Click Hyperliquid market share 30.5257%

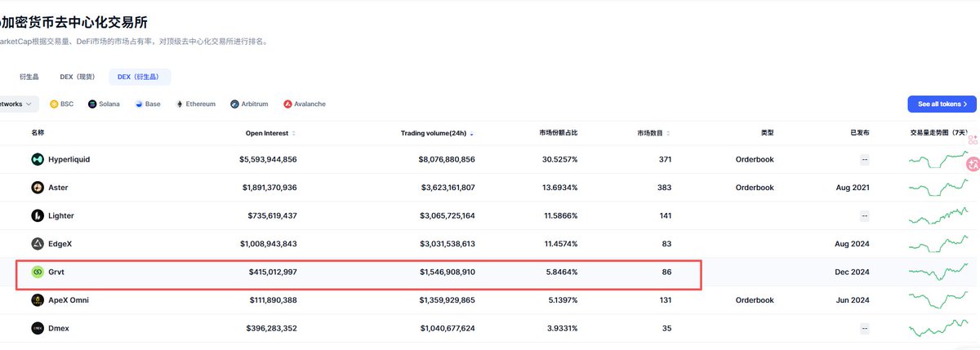[x=559, y=160]
